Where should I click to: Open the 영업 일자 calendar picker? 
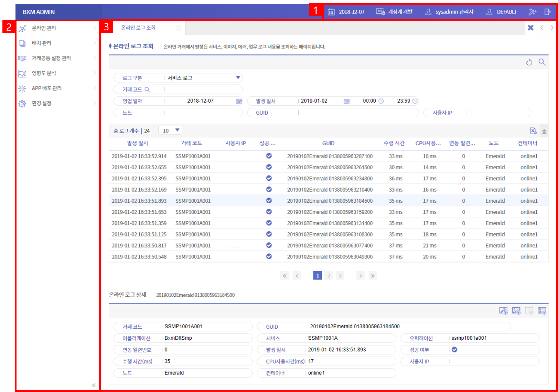click(x=239, y=101)
